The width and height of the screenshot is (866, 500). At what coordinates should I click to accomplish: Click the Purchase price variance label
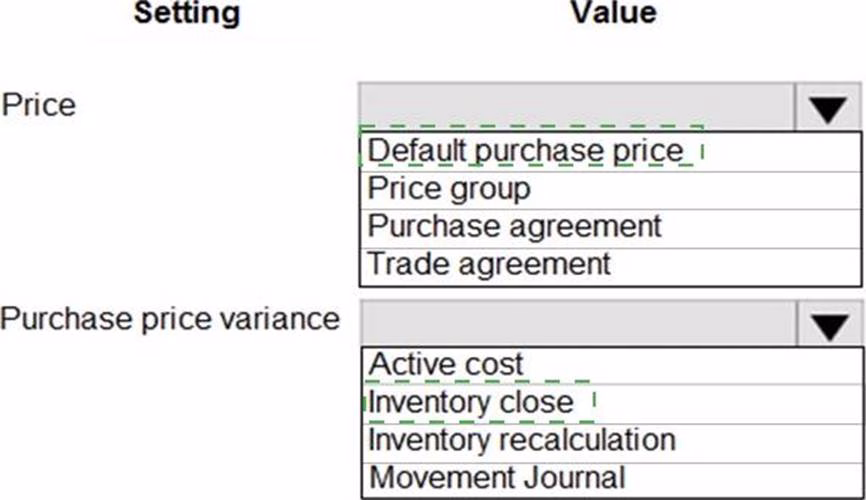pyautogui.click(x=170, y=319)
